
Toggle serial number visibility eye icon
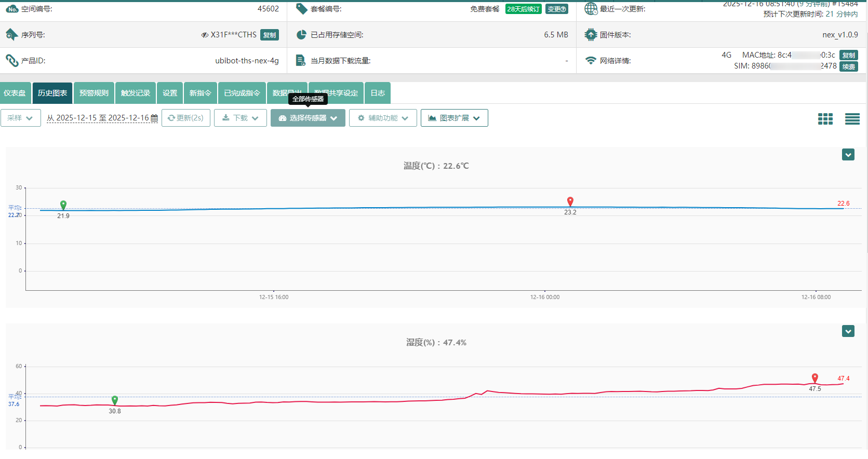tap(205, 35)
